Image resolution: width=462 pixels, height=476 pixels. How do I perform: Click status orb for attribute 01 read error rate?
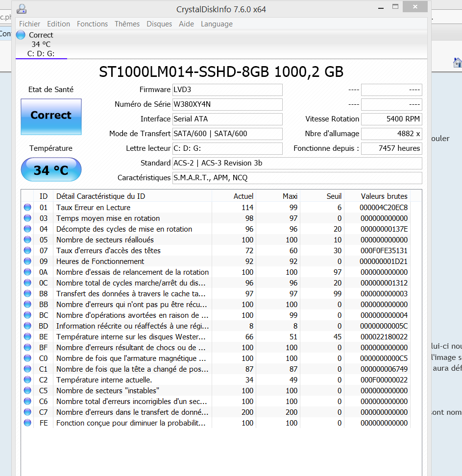click(x=27, y=208)
